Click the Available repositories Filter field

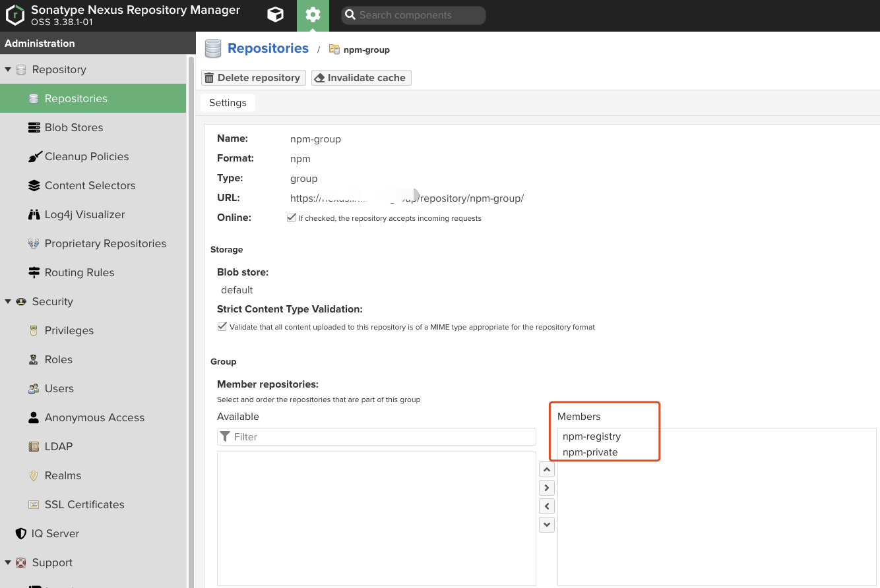377,436
